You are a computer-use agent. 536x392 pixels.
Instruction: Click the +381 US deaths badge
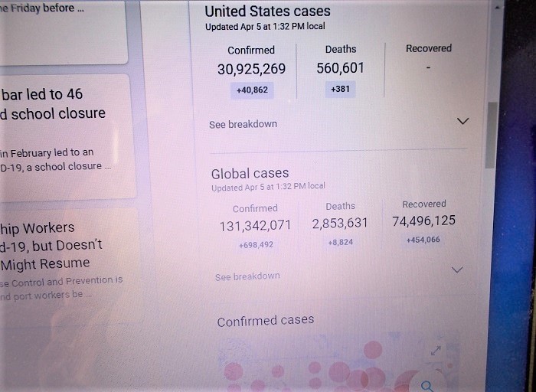tap(341, 89)
